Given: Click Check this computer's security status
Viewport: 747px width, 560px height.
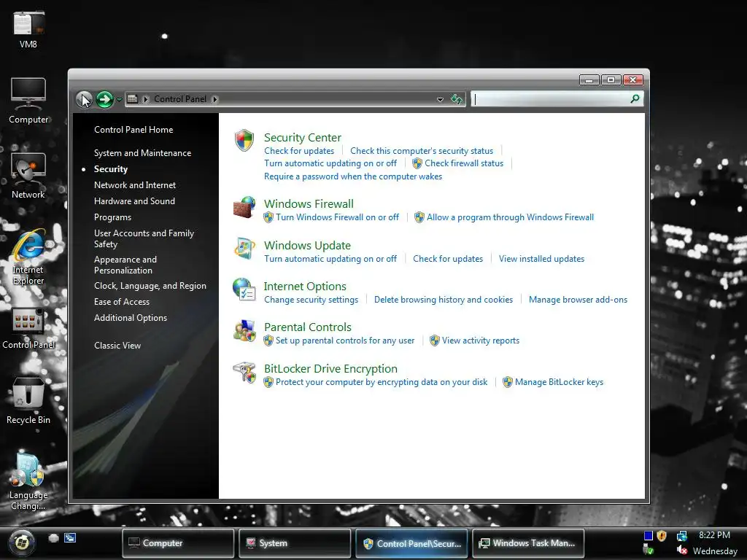Looking at the screenshot, I should coord(422,150).
